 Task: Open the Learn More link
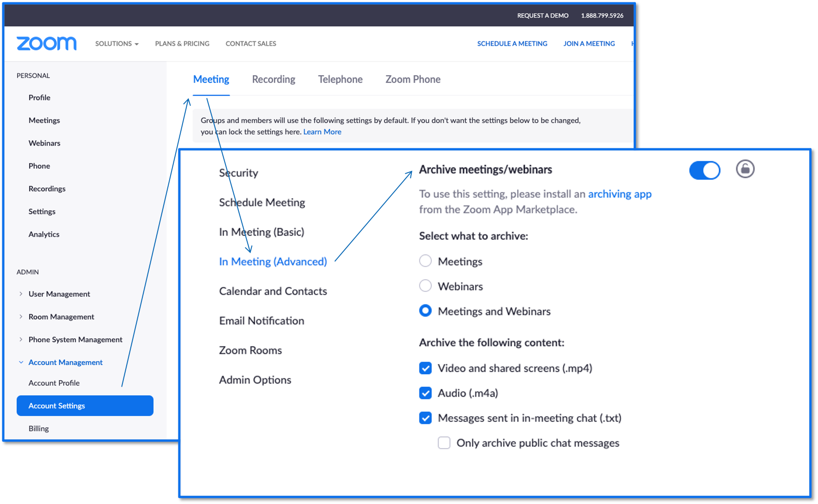[x=322, y=132]
